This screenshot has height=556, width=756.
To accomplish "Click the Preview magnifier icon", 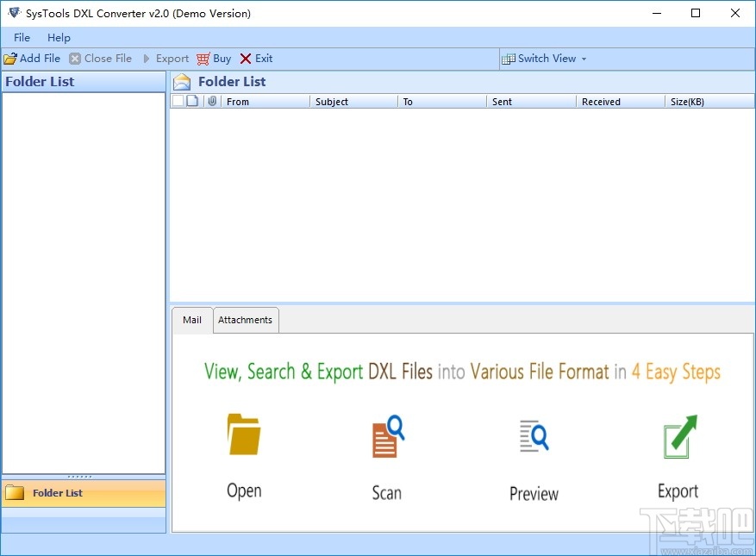I will click(x=534, y=435).
